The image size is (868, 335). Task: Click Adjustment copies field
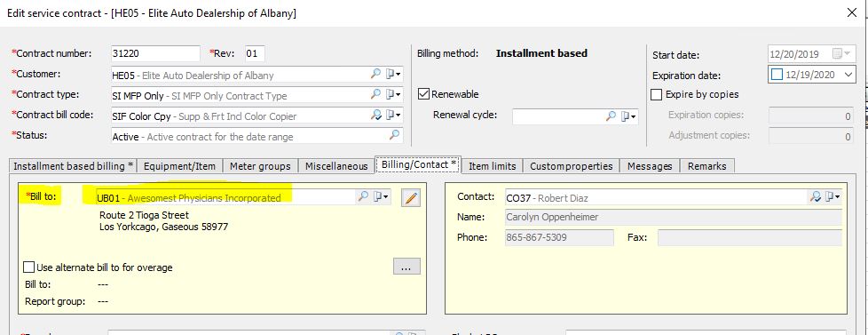tap(810, 136)
